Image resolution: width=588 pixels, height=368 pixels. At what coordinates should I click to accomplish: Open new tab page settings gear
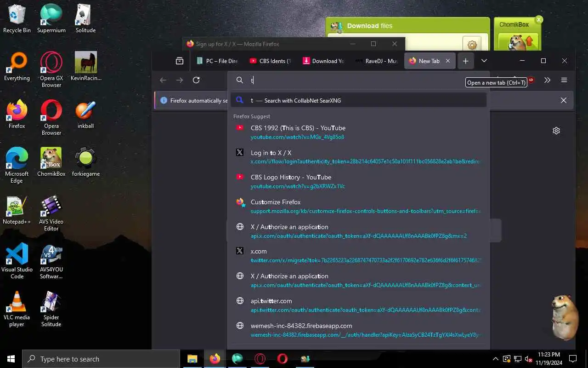556,131
